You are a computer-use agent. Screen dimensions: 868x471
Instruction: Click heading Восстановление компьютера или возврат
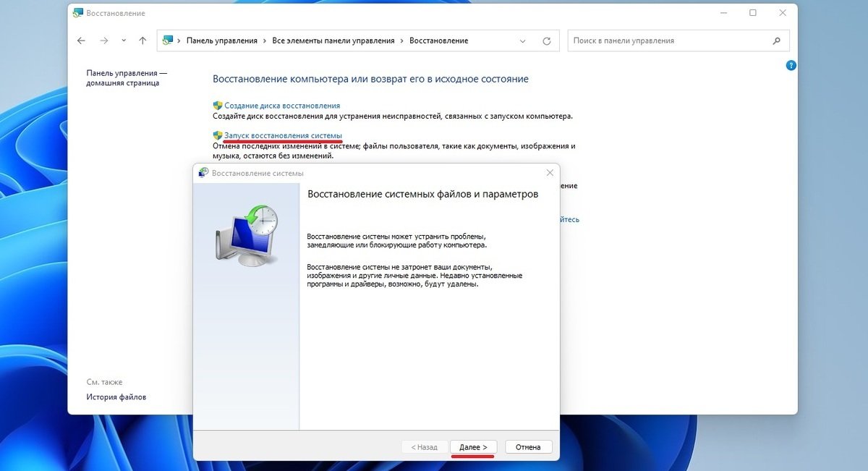click(370, 79)
